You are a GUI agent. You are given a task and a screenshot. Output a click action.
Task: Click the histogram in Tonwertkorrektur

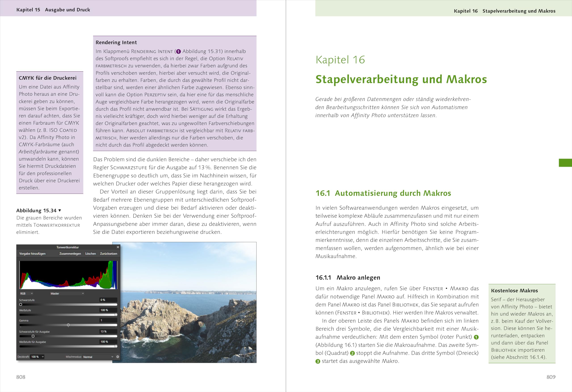[x=68, y=275]
